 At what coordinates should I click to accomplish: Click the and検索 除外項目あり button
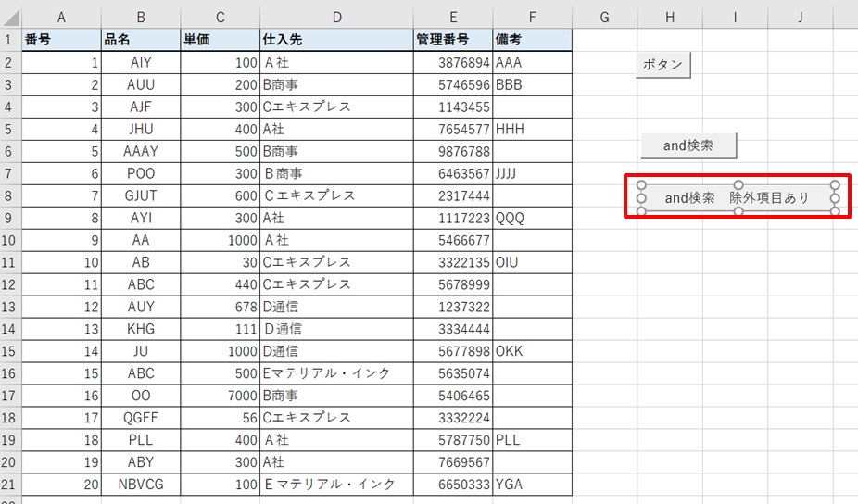pyautogui.click(x=738, y=197)
